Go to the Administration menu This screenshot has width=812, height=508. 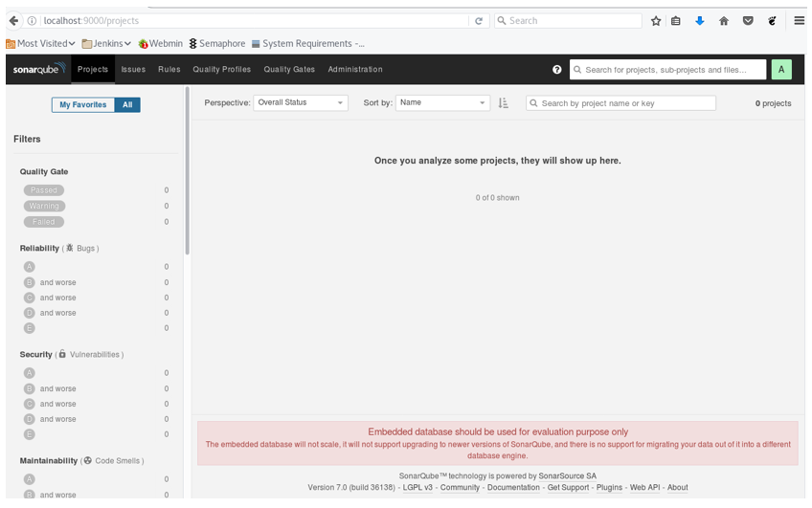[x=355, y=69]
